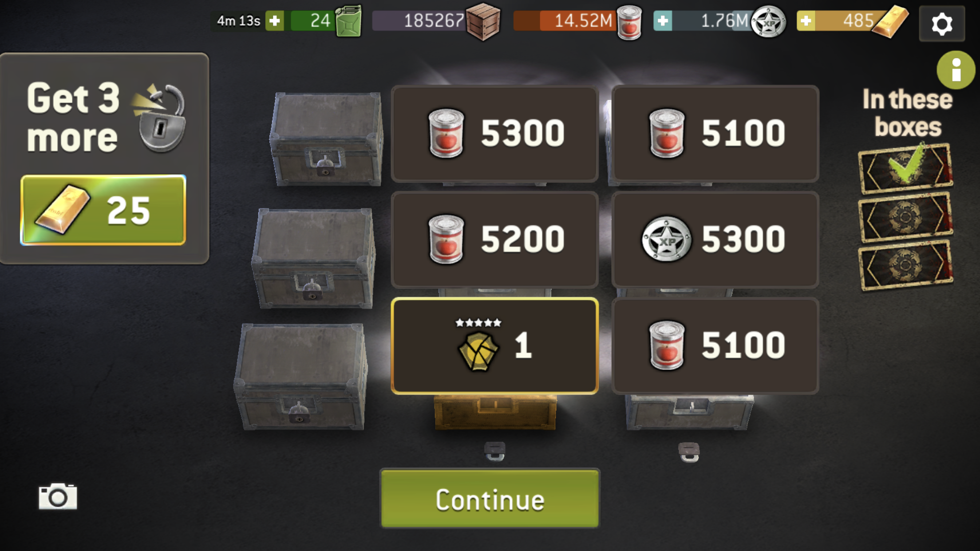Add gas with the green plus button
Screen dimensions: 980x551
click(x=275, y=21)
